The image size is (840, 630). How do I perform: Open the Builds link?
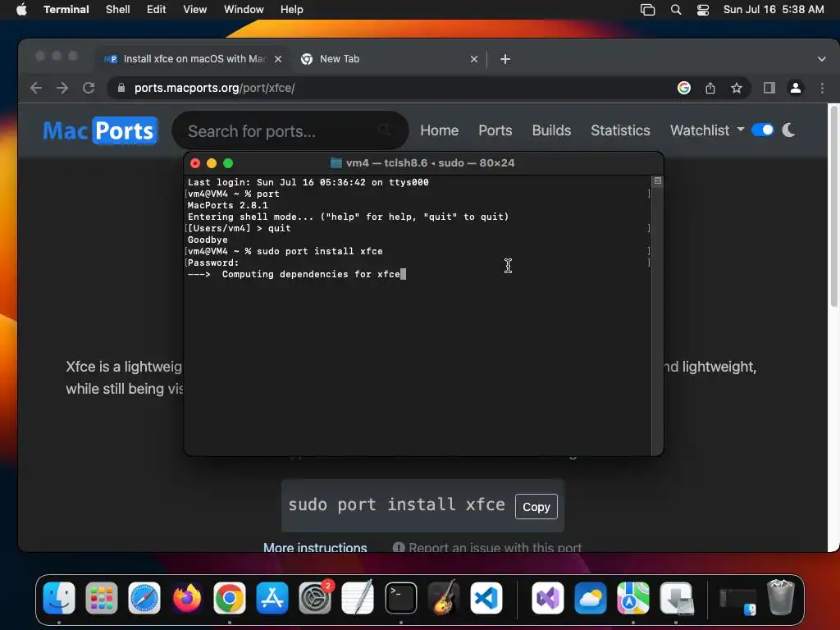click(551, 130)
